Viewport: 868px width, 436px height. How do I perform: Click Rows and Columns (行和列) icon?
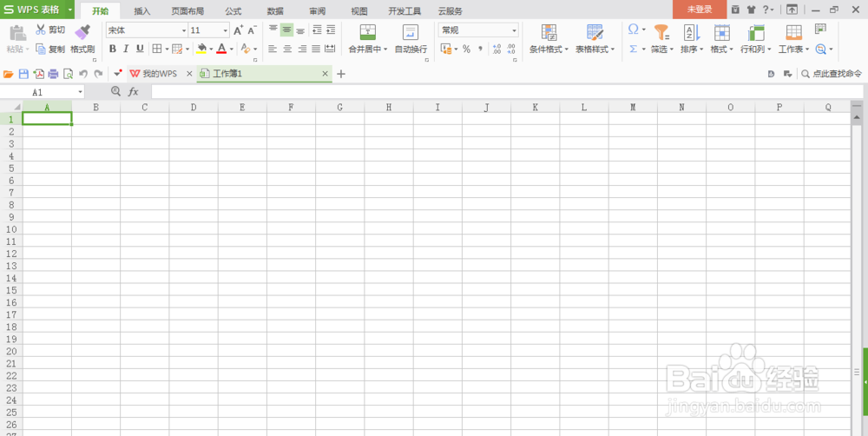tap(756, 32)
